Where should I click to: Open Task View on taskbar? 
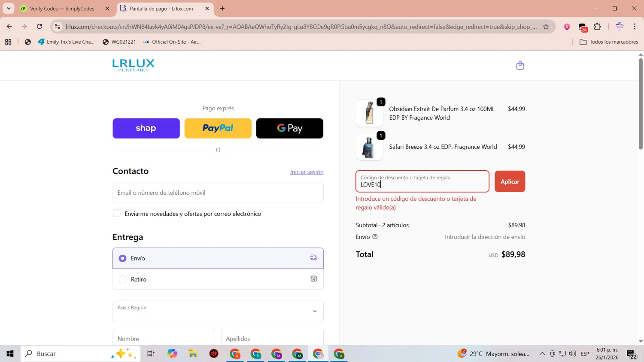pyautogui.click(x=151, y=354)
